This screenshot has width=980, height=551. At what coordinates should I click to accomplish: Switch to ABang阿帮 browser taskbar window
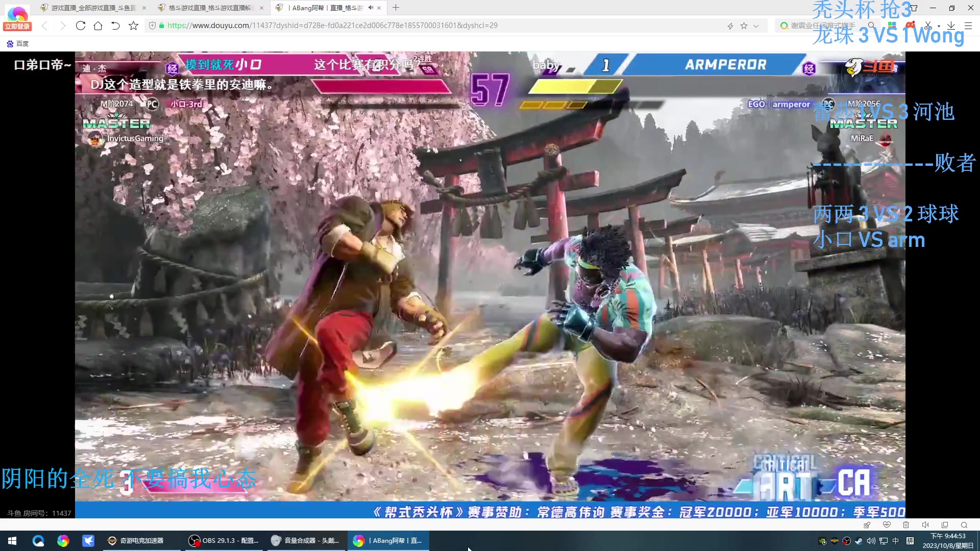[x=388, y=541]
